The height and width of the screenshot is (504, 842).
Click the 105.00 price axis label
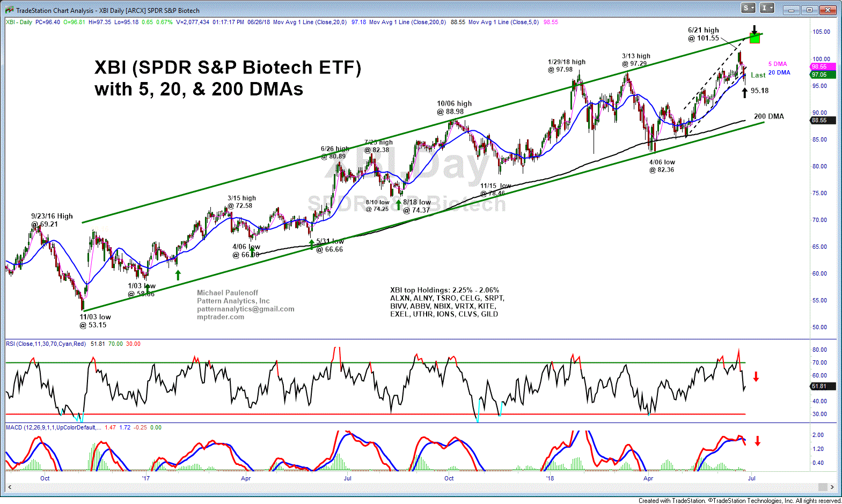(x=821, y=32)
